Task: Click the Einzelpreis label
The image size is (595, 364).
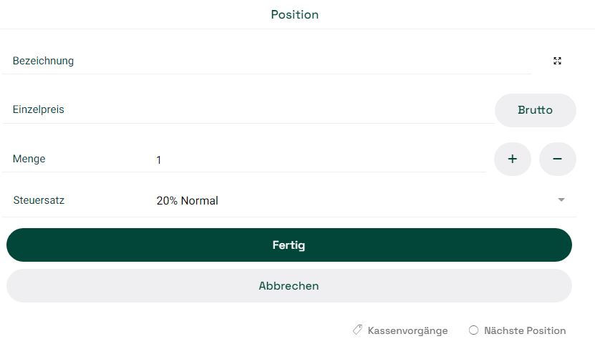Action: point(39,109)
